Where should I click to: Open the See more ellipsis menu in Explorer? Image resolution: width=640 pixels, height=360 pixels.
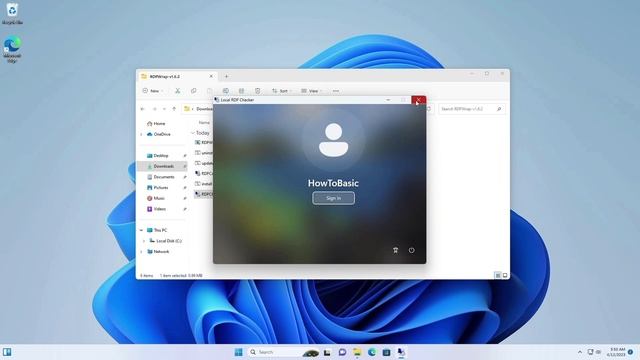(x=336, y=91)
